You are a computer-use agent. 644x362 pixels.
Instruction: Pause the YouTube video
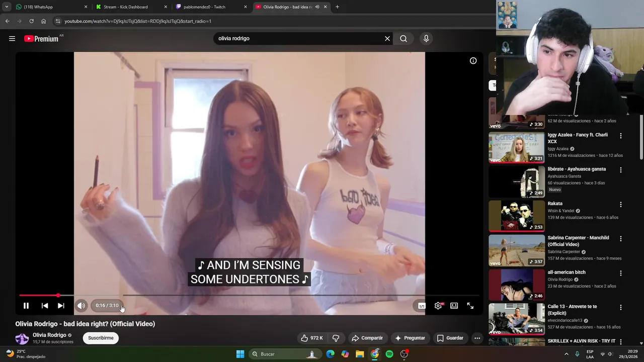(x=26, y=306)
